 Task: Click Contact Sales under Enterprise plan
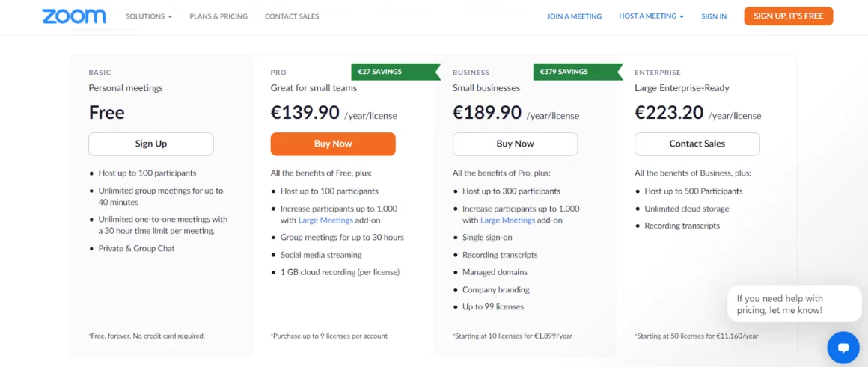(x=697, y=144)
